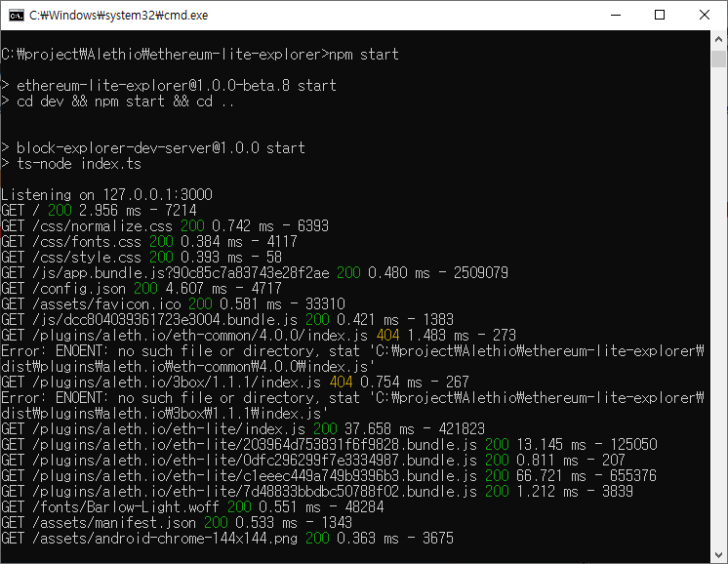The height and width of the screenshot is (564, 728).
Task: Click the '/js/app.bundle.js' request line
Action: tap(255, 273)
